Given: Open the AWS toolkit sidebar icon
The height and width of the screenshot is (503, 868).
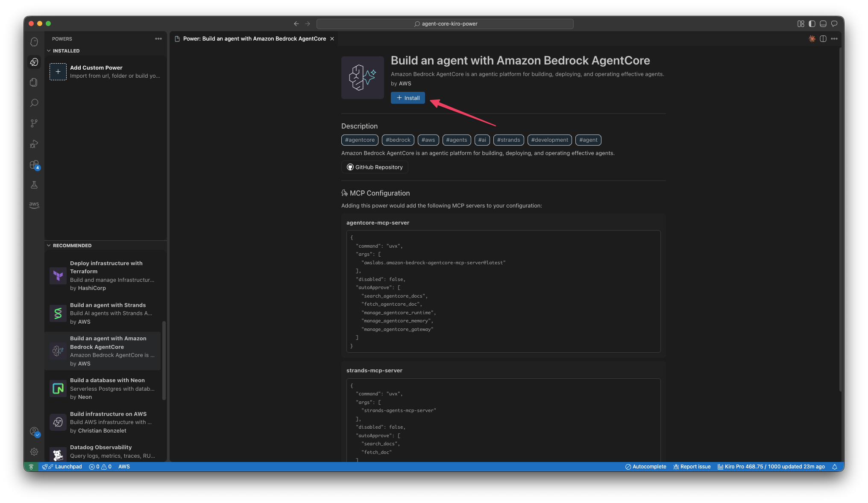Looking at the screenshot, I should click(x=34, y=205).
